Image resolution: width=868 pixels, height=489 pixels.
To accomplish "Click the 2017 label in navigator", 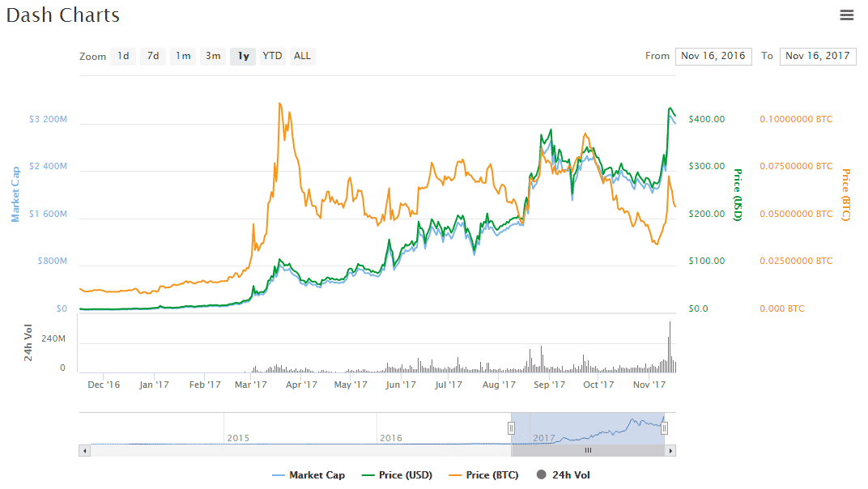I will [x=543, y=438].
